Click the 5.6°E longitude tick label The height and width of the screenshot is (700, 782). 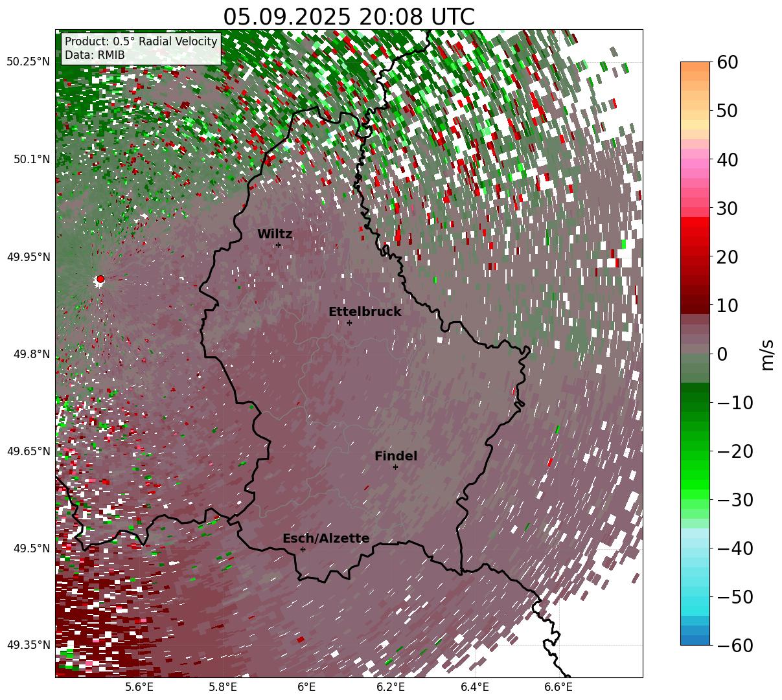click(139, 687)
